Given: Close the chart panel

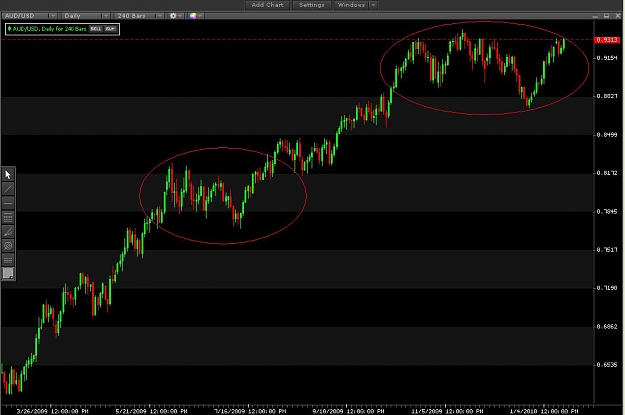Looking at the screenshot, I should click(x=618, y=16).
